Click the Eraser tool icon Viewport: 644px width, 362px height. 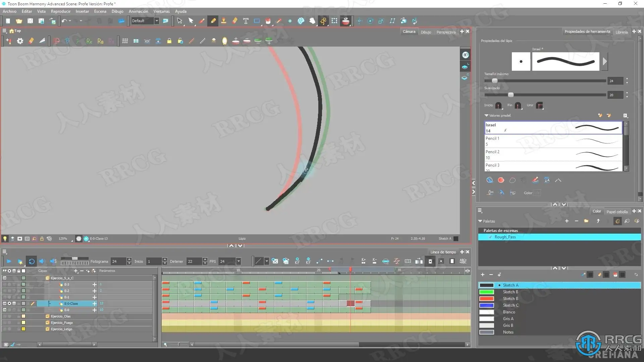tap(235, 21)
